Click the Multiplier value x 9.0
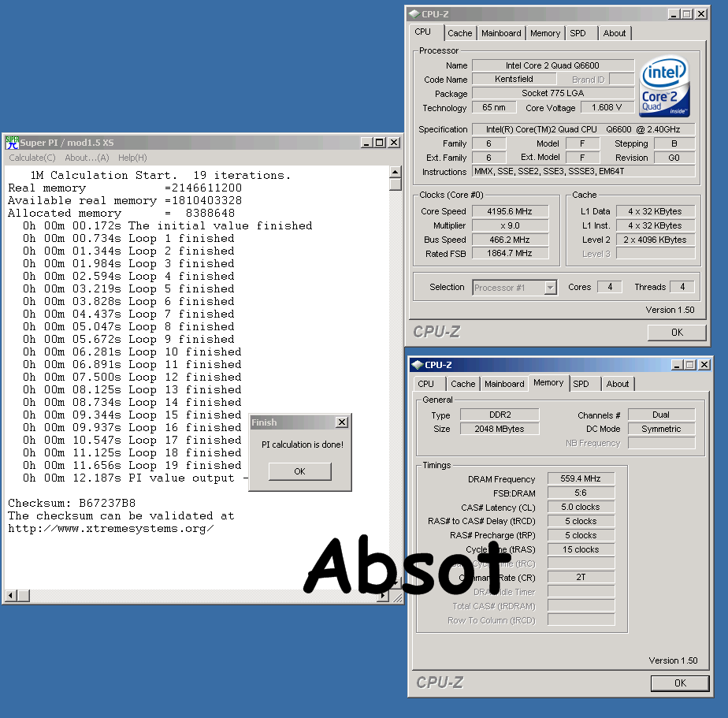 point(510,225)
